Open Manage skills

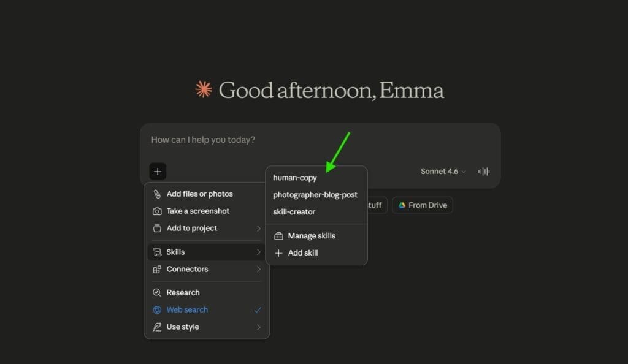(x=316, y=236)
